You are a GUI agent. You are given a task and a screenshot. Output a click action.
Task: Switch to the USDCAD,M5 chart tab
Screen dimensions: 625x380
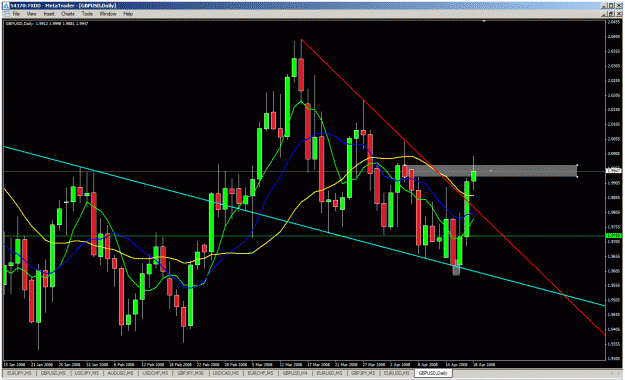click(226, 373)
